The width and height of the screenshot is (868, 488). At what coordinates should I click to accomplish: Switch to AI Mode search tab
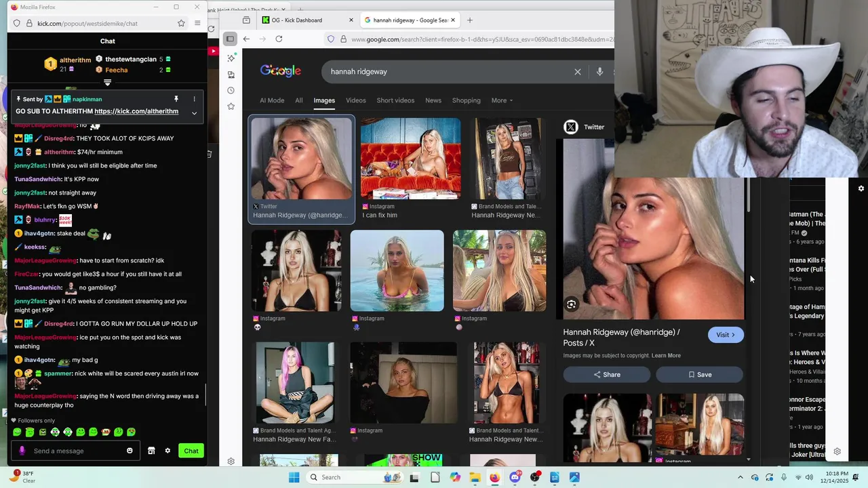click(272, 100)
